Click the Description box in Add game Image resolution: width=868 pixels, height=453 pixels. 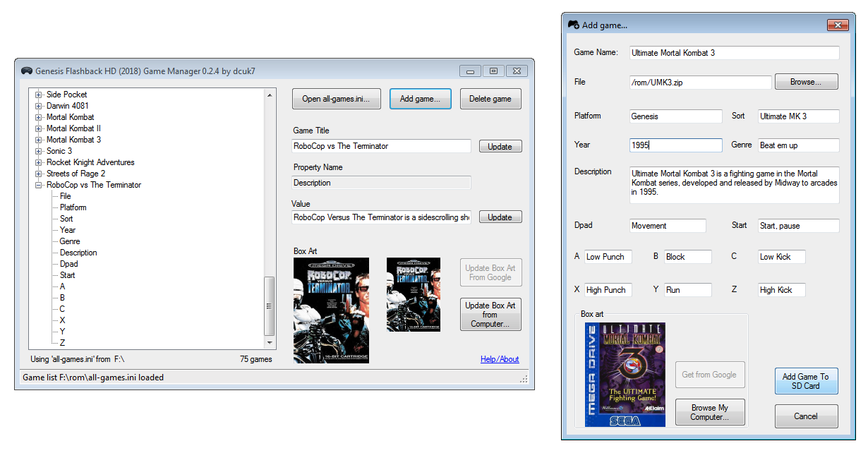pyautogui.click(x=735, y=185)
